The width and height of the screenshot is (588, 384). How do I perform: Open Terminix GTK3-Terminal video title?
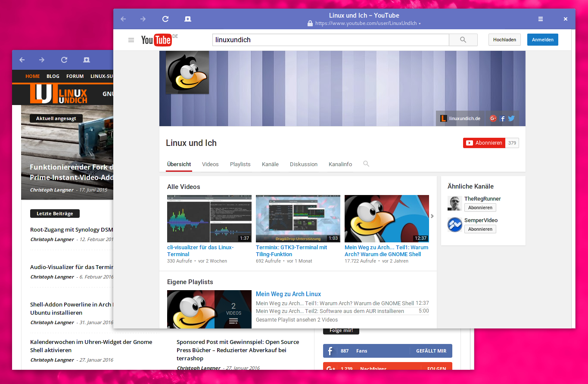292,251
